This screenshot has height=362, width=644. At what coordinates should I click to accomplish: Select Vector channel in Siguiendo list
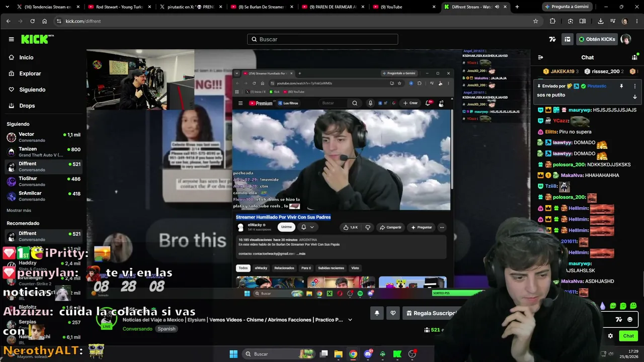click(x=43, y=137)
